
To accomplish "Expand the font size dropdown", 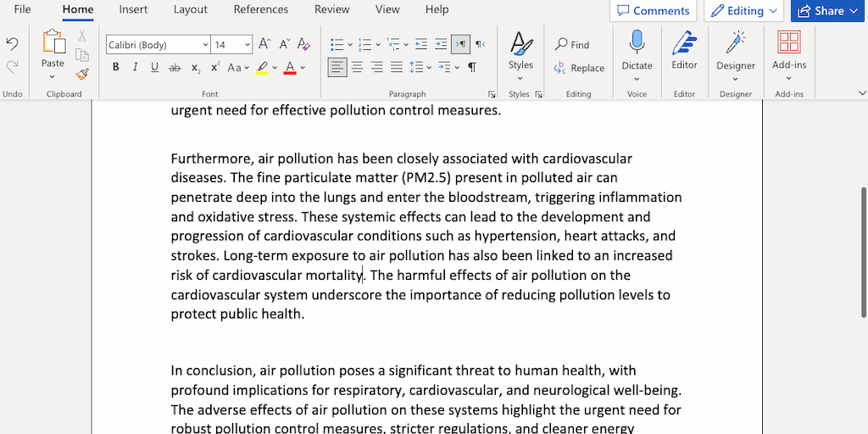I will (248, 45).
